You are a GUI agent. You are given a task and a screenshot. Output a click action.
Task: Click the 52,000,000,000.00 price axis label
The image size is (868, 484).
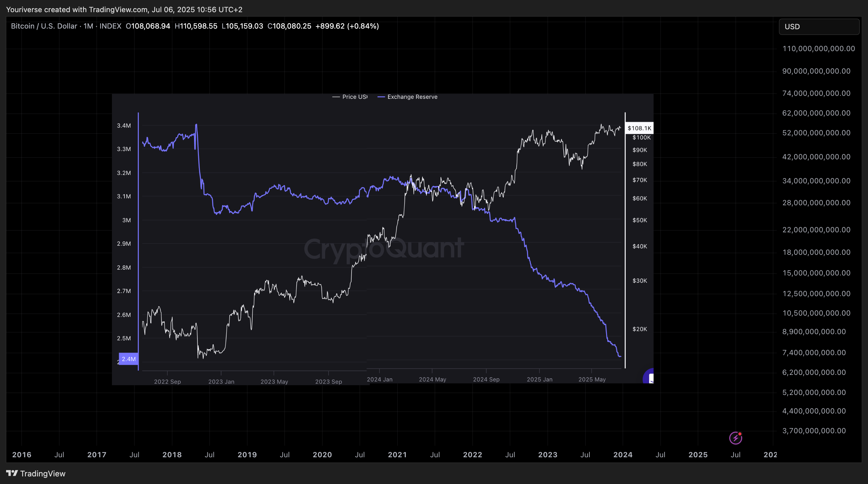click(816, 133)
